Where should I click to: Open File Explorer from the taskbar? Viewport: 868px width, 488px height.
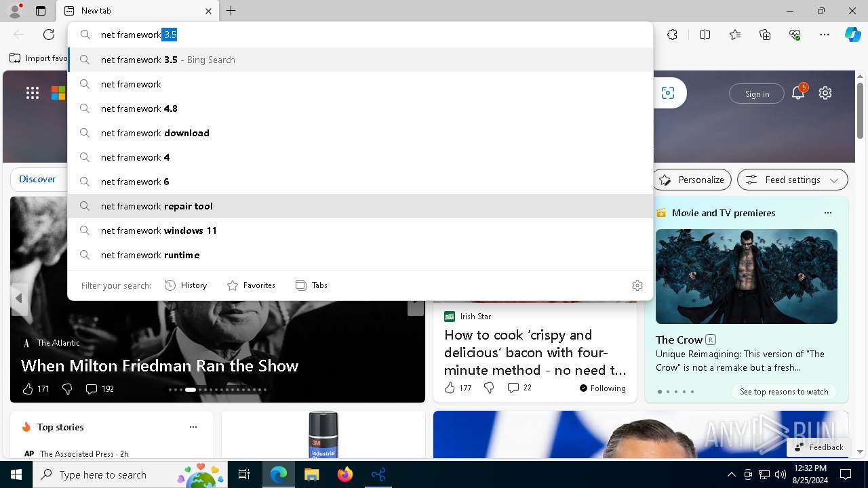click(x=311, y=474)
